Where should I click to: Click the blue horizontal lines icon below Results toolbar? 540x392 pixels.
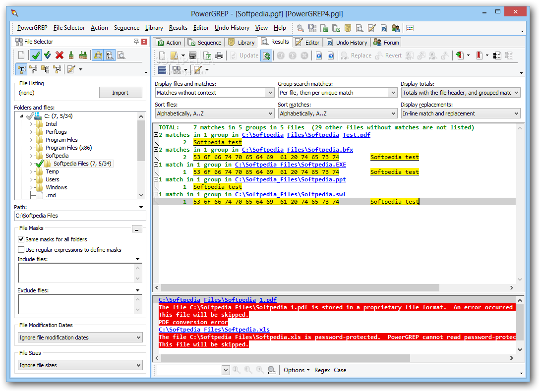pos(162,70)
